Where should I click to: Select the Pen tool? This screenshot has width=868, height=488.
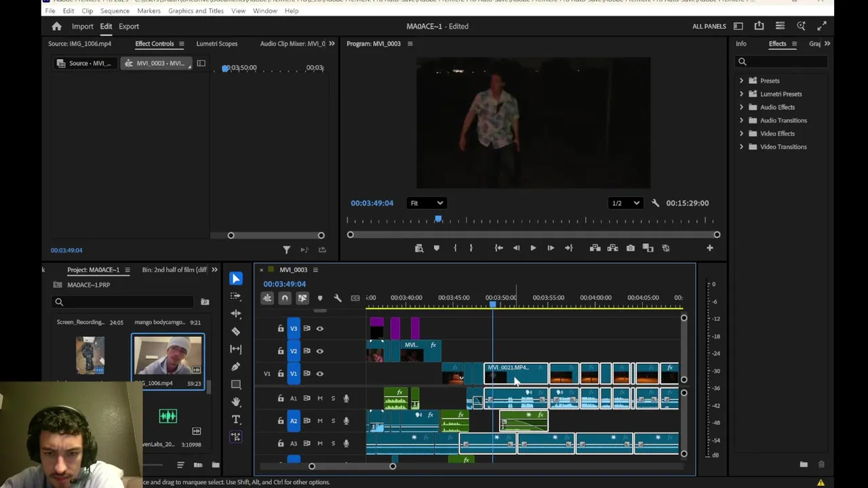(x=235, y=367)
